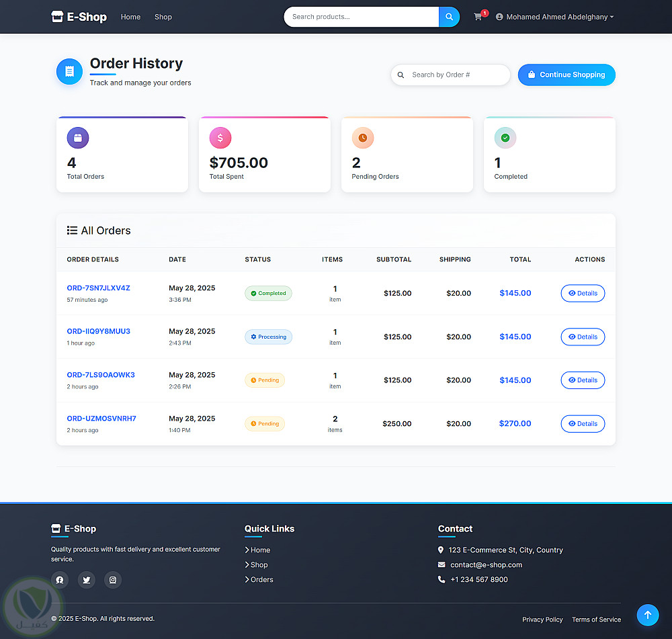The height and width of the screenshot is (639, 672).
Task: Click the E-Shop store logo in header
Action: coord(79,17)
